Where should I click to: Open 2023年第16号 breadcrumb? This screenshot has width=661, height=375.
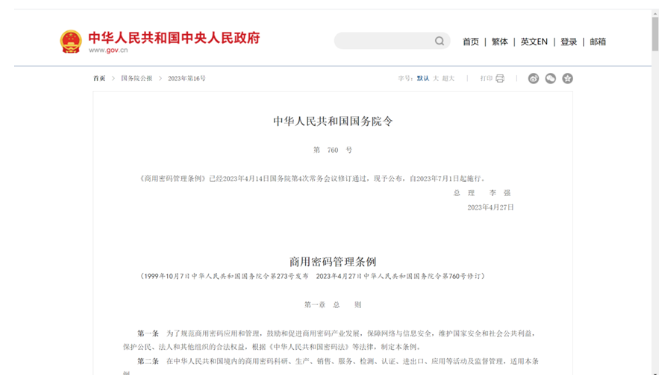187,78
